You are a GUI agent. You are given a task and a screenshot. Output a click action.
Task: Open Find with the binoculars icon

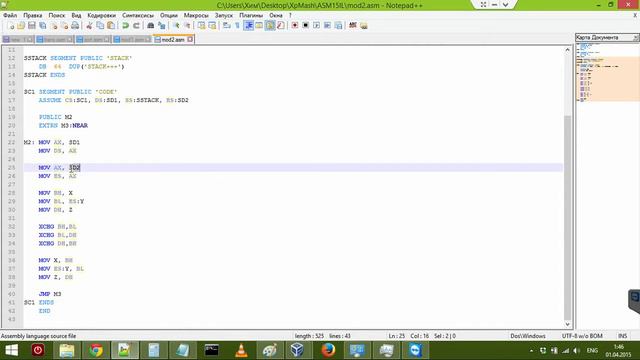click(x=151, y=25)
